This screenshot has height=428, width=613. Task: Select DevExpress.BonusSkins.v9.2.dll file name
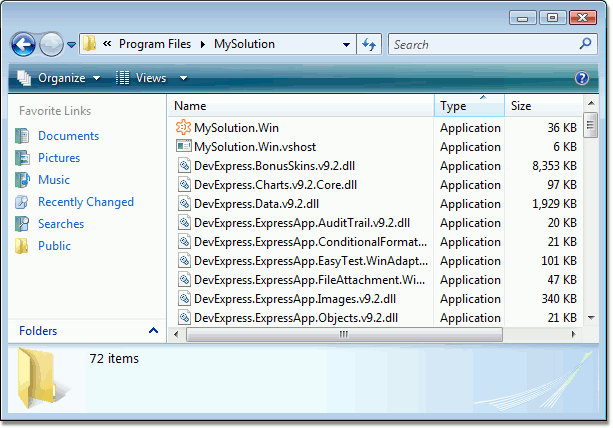coord(274,166)
